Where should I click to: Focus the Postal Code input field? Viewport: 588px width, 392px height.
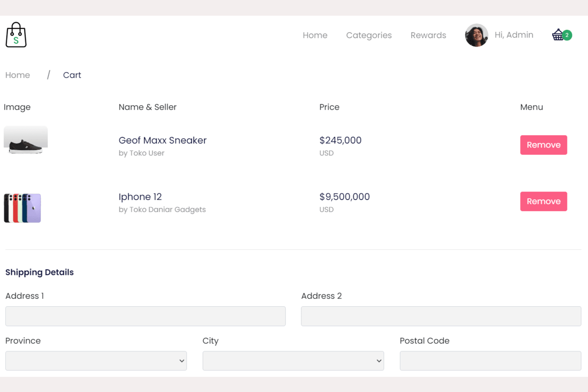click(x=490, y=361)
